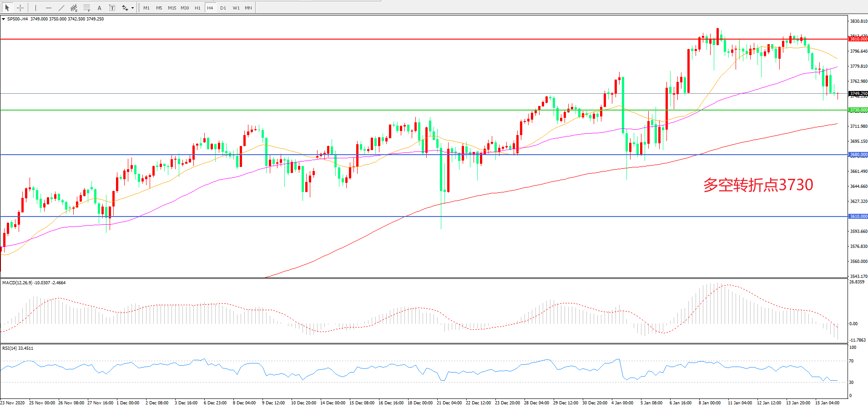868x408 pixels.
Task: Switch to M1 timeframe
Action: click(146, 8)
